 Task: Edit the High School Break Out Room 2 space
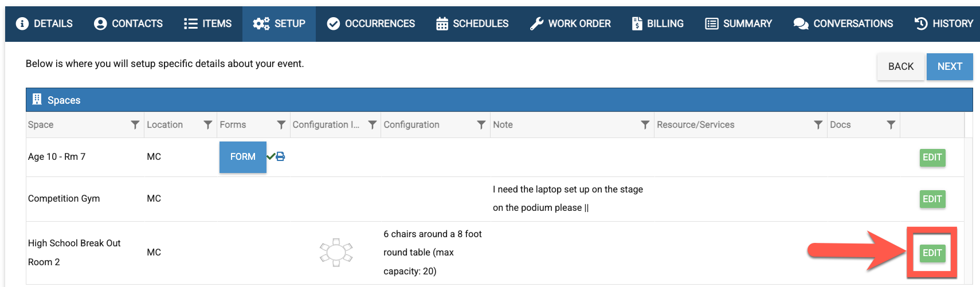pyautogui.click(x=932, y=253)
